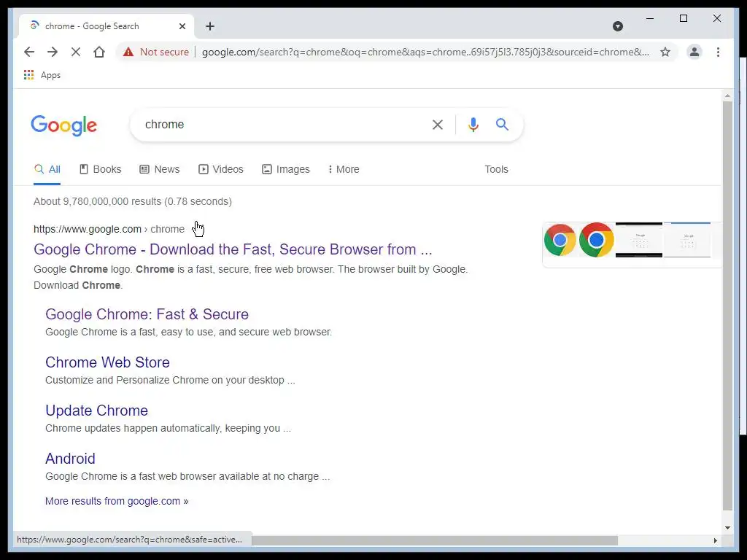Screen dimensions: 747x560
Task: Click the https://www.google.com › chrome breadcrumb
Action: [x=109, y=229]
